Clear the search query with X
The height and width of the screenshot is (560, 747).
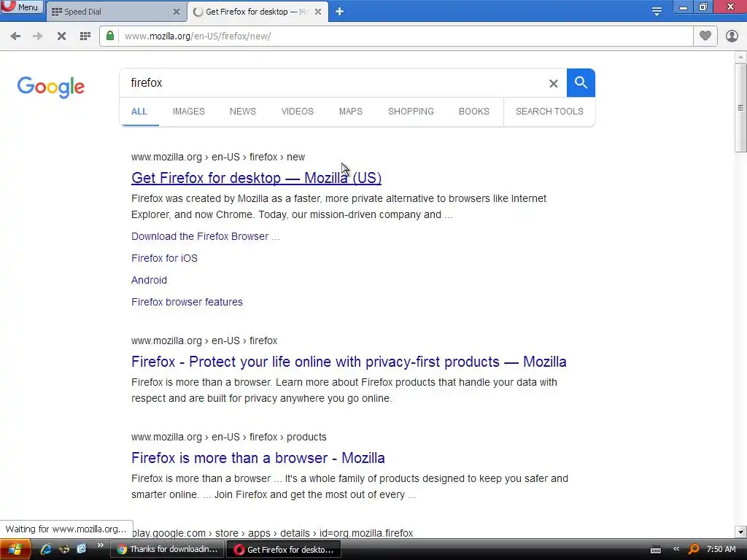tap(554, 84)
